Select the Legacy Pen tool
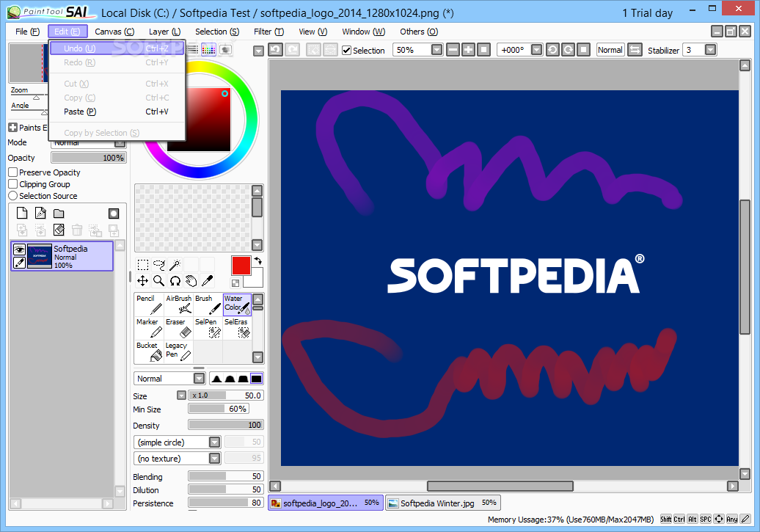 point(178,352)
